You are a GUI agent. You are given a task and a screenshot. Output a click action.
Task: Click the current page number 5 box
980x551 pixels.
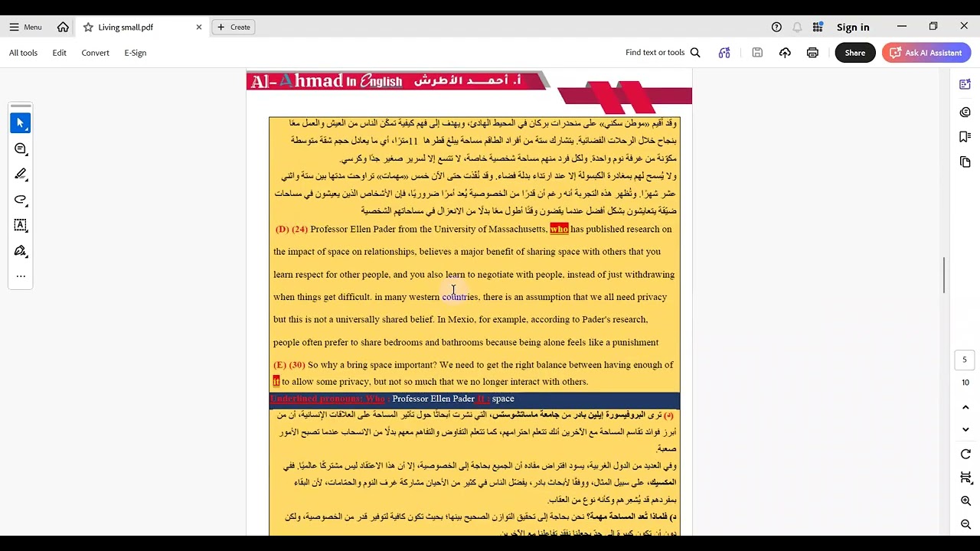(x=965, y=360)
